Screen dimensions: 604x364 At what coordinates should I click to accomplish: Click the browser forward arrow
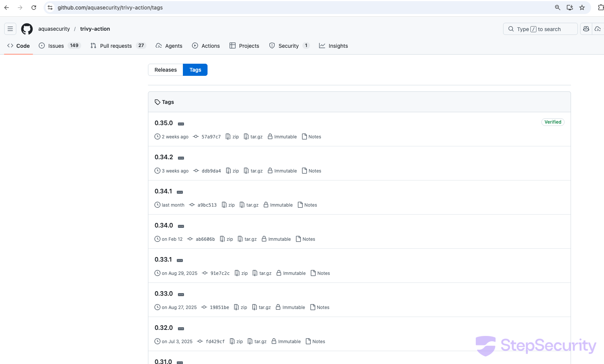[x=20, y=8]
